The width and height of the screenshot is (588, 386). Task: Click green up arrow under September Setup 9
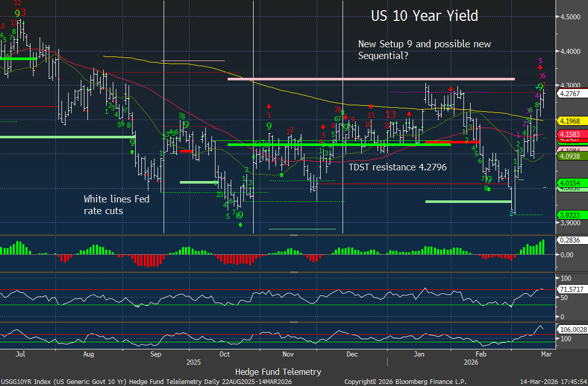(x=132, y=152)
